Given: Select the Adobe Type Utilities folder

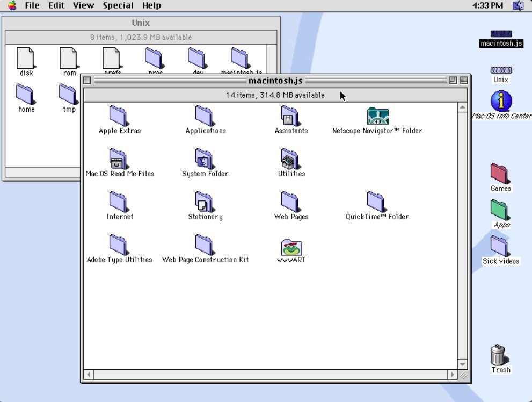Looking at the screenshot, I should pos(118,245).
